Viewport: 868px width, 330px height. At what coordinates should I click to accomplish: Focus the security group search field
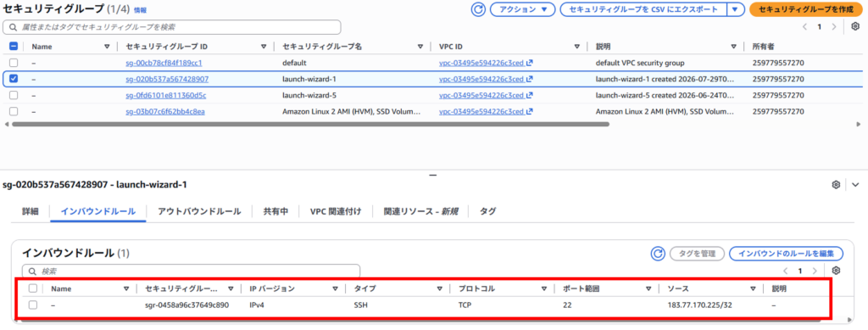pos(171,27)
